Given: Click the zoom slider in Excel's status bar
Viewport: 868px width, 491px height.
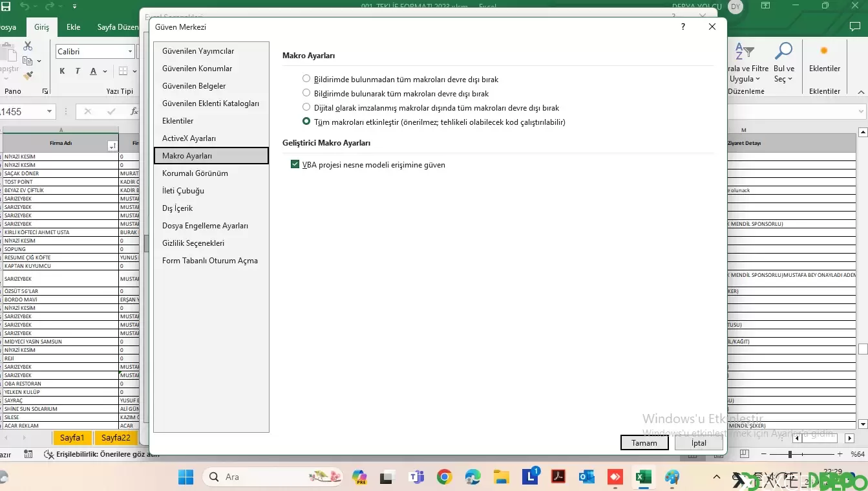Looking at the screenshot, I should [790, 455].
